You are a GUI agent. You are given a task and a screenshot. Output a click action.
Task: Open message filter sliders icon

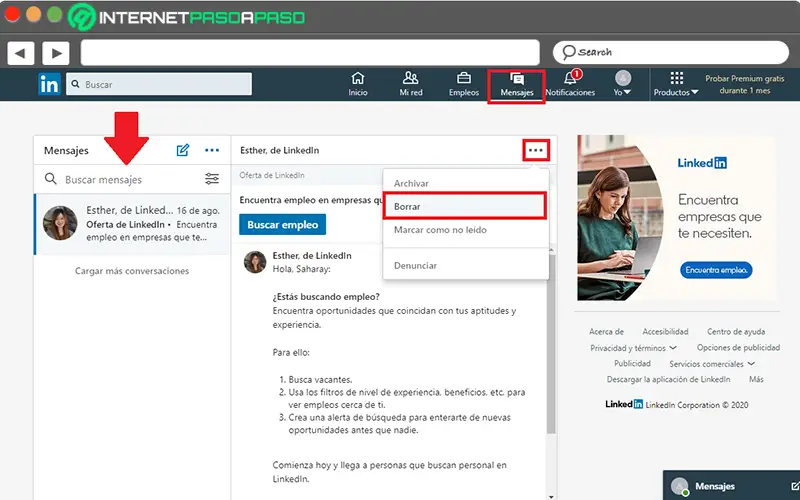click(212, 179)
